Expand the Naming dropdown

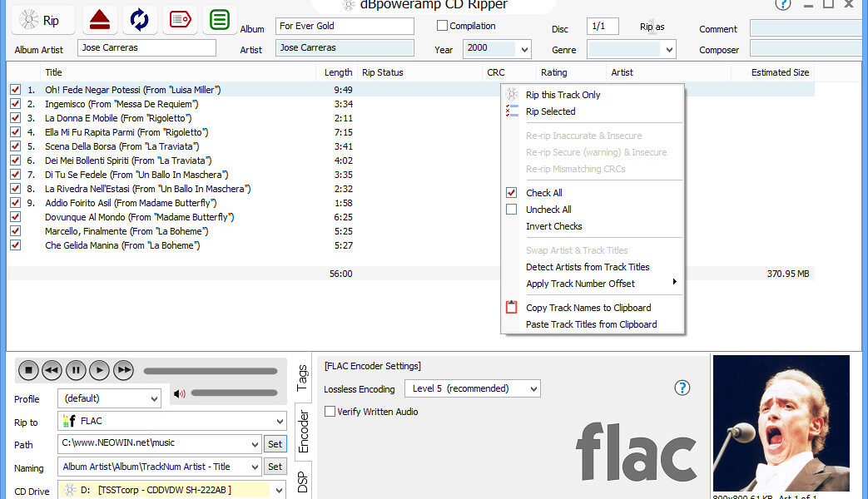255,467
